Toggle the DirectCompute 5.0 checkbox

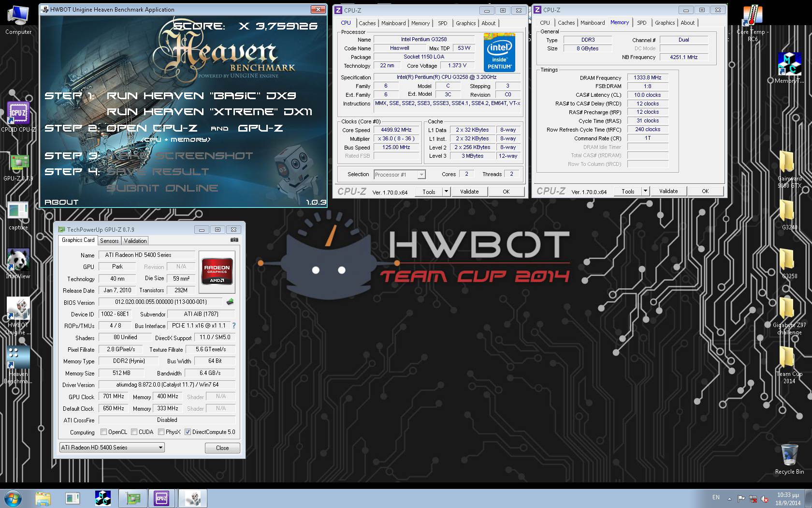pyautogui.click(x=188, y=432)
